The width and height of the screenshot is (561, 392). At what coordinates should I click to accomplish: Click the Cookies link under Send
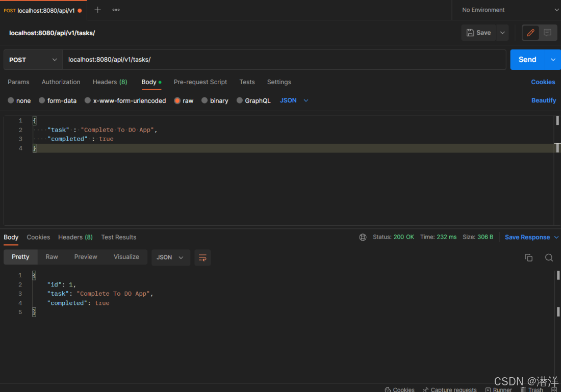tap(543, 82)
